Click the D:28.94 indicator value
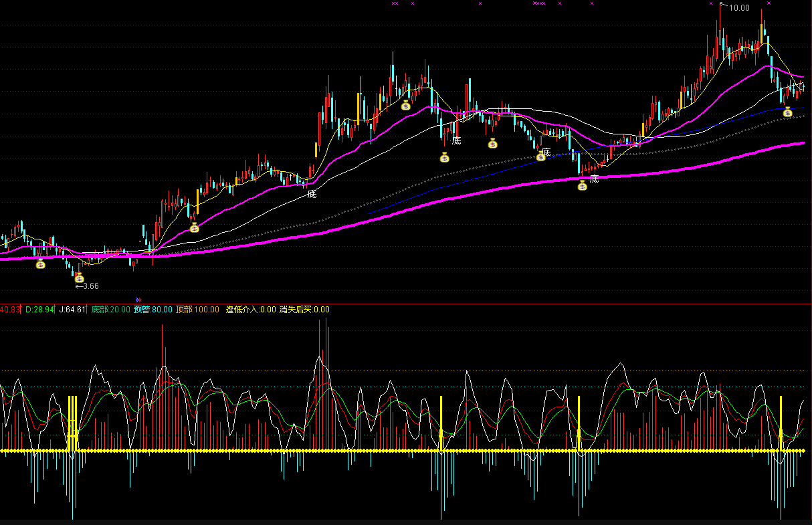 (39, 310)
